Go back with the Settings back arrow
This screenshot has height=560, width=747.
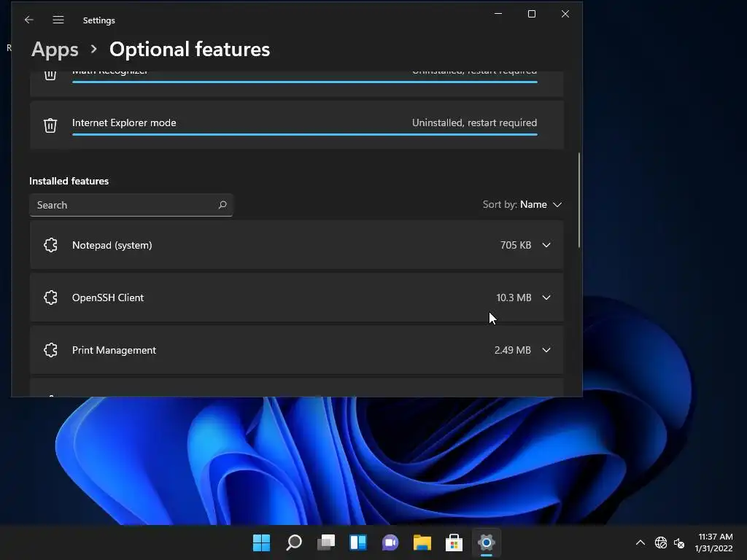[x=29, y=20]
